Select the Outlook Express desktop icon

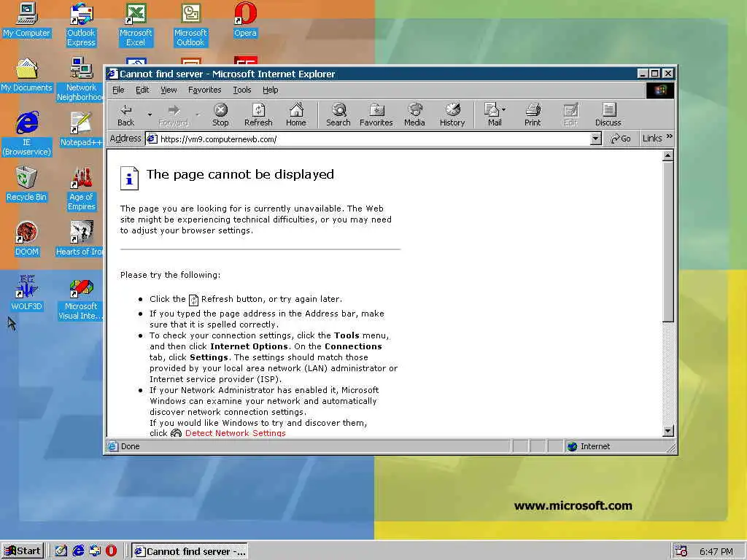(x=81, y=25)
